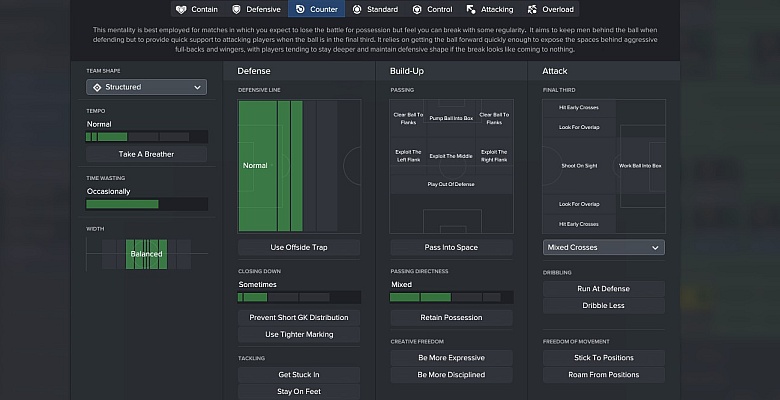Click the Attacking mentality icon

471,9
